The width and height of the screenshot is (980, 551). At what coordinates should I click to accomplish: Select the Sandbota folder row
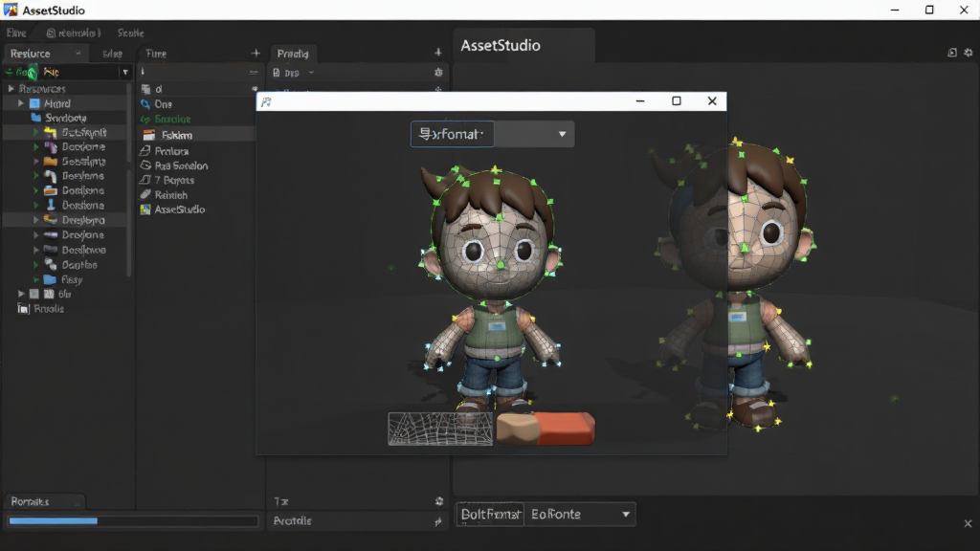coord(66,118)
